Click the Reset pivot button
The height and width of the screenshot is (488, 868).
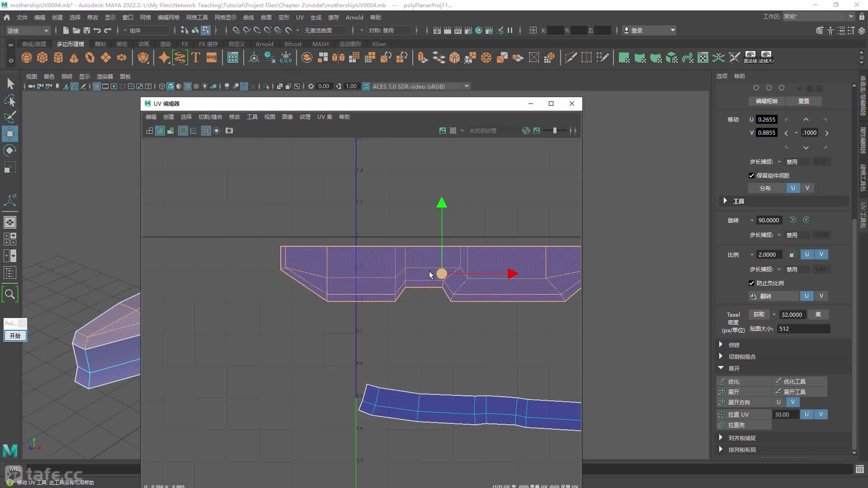tap(804, 101)
